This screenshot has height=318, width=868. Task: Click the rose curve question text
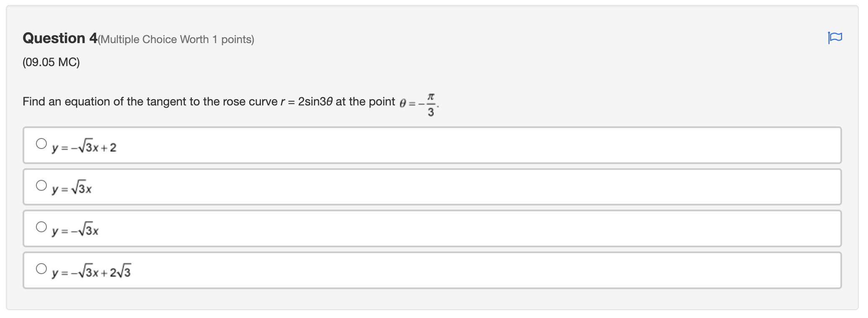coord(209,101)
